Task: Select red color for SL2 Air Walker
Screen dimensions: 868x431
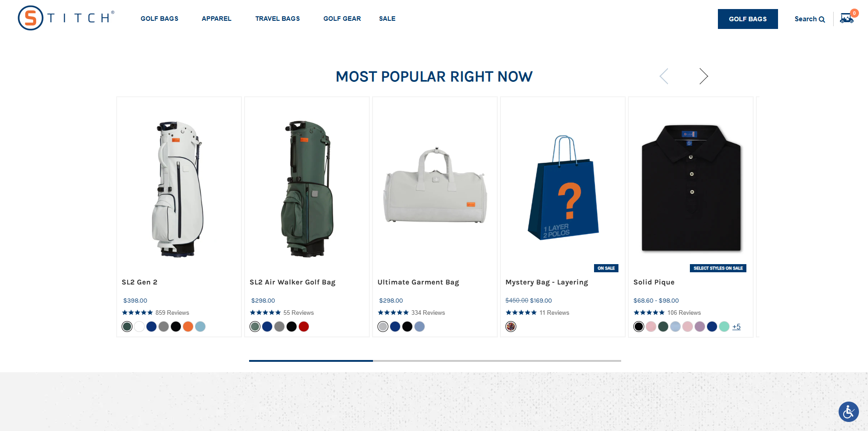Action: 304,327
